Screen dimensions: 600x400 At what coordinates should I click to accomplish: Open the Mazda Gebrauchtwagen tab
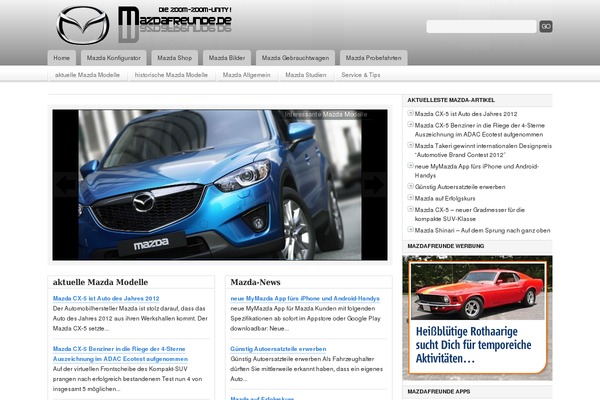(295, 58)
